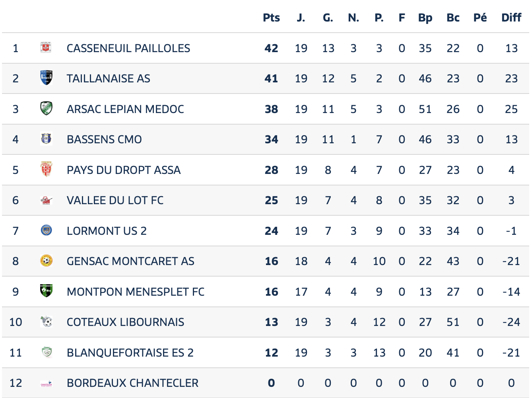Image resolution: width=532 pixels, height=398 pixels.
Task: Click the Taillanaise AS club logo
Action: (x=46, y=78)
